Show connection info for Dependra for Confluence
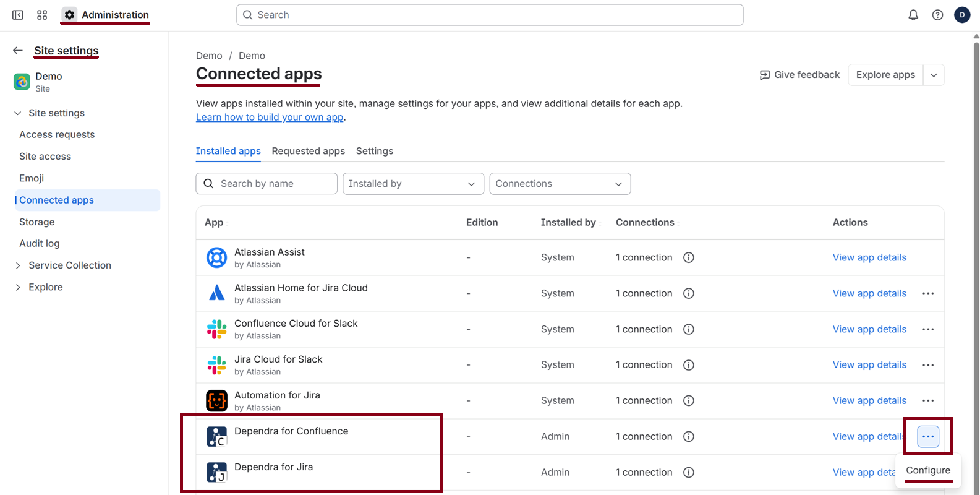 [x=689, y=437]
